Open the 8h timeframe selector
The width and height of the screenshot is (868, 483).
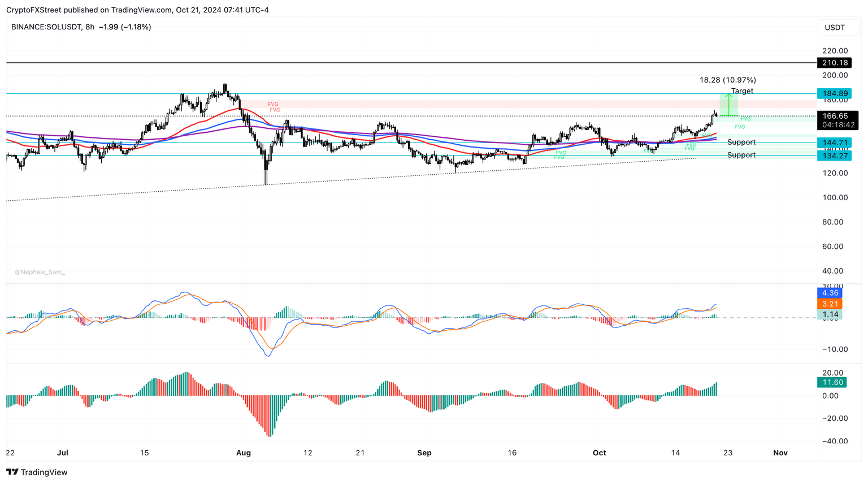click(90, 27)
